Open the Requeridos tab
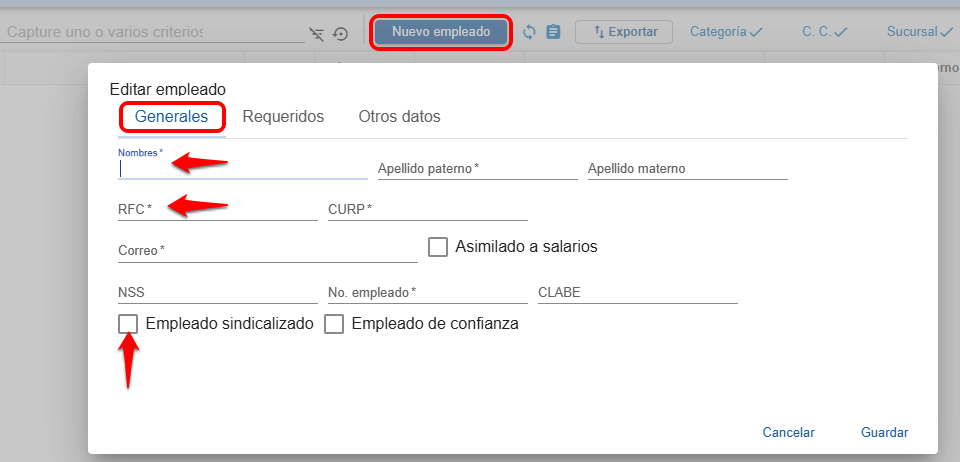960x462 pixels. (x=283, y=117)
